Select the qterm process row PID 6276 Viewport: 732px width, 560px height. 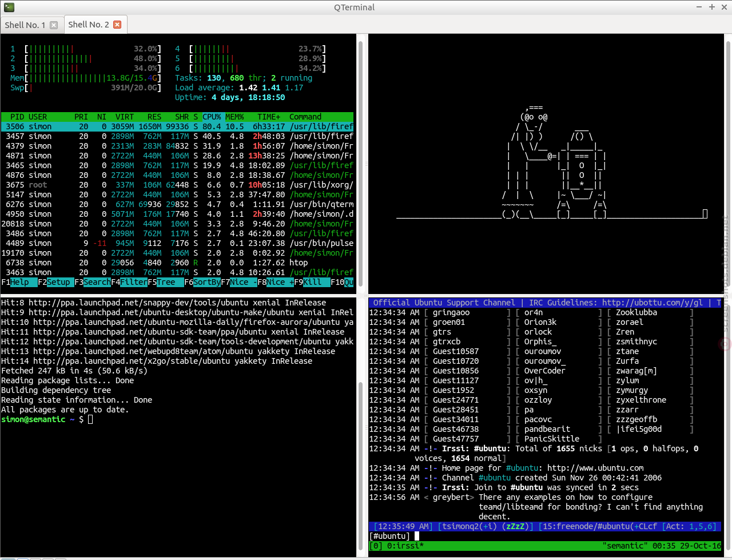click(x=177, y=204)
